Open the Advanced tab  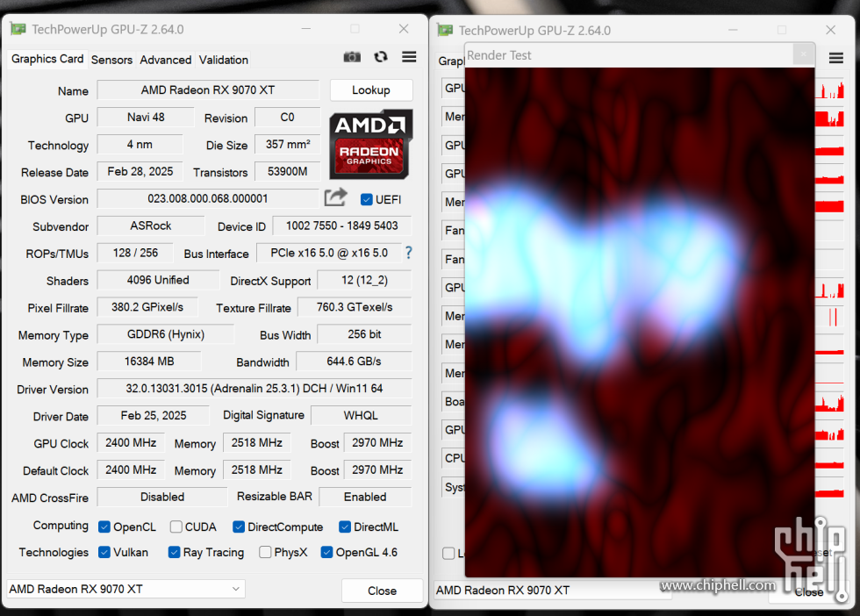tap(166, 60)
